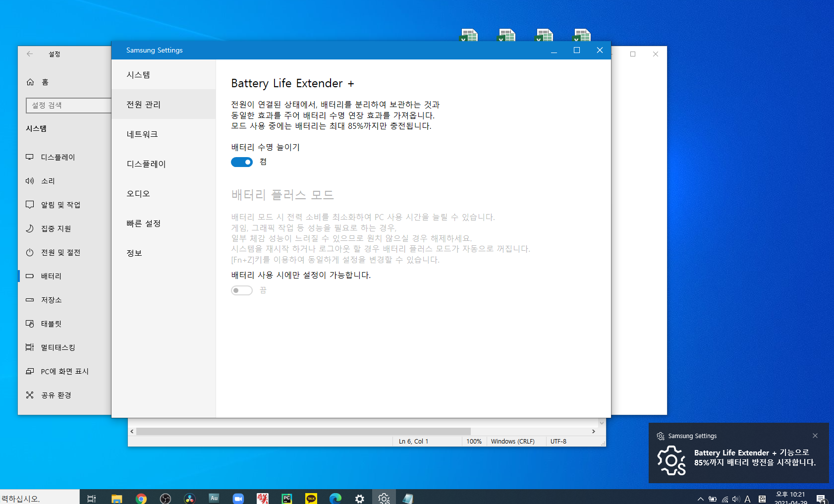The height and width of the screenshot is (504, 834).
Task: Click 'Ln 6, Col 1' in Notepad status bar
Action: 413,441
